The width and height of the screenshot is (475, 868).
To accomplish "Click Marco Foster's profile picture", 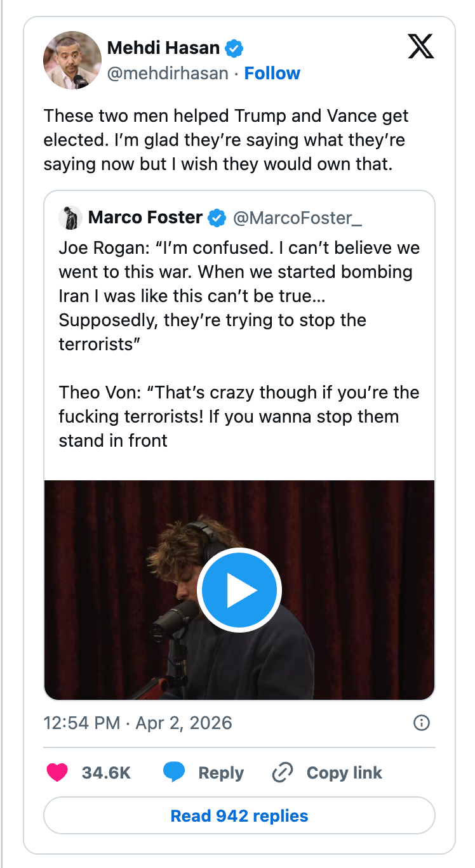I will (x=70, y=218).
